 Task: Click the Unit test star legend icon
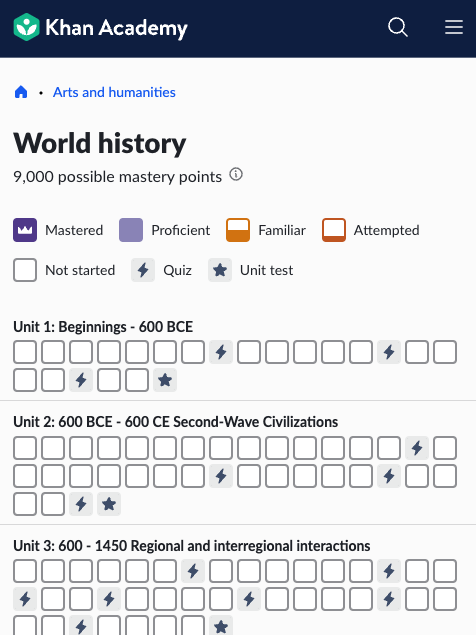click(x=220, y=270)
